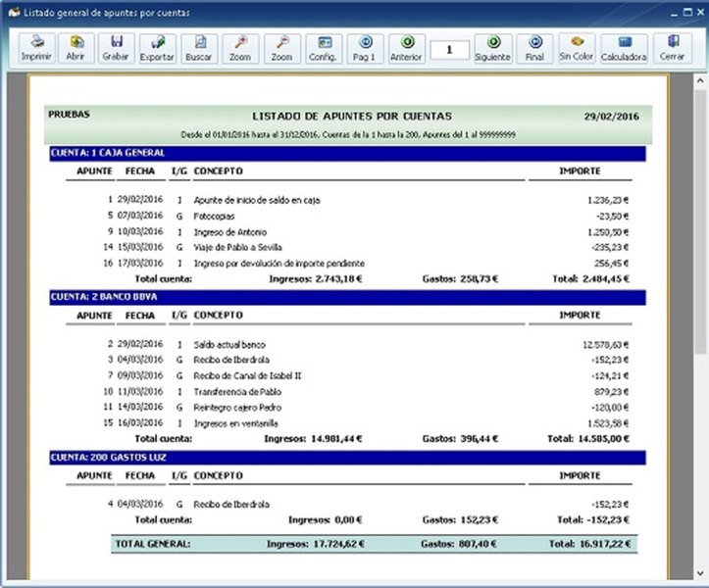Click the Cerrar door button

click(672, 48)
